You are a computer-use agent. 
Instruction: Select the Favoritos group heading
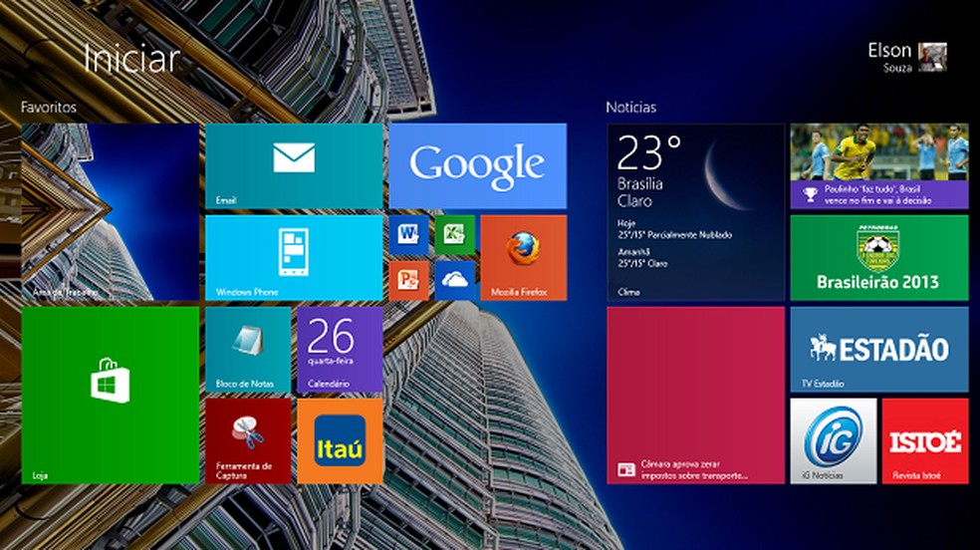tap(49, 107)
